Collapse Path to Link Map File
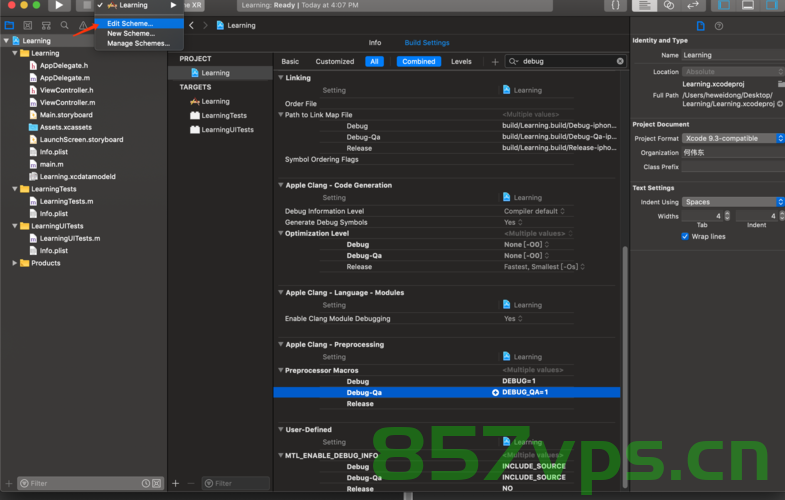Viewport: 785px width, 500px height. tap(280, 115)
